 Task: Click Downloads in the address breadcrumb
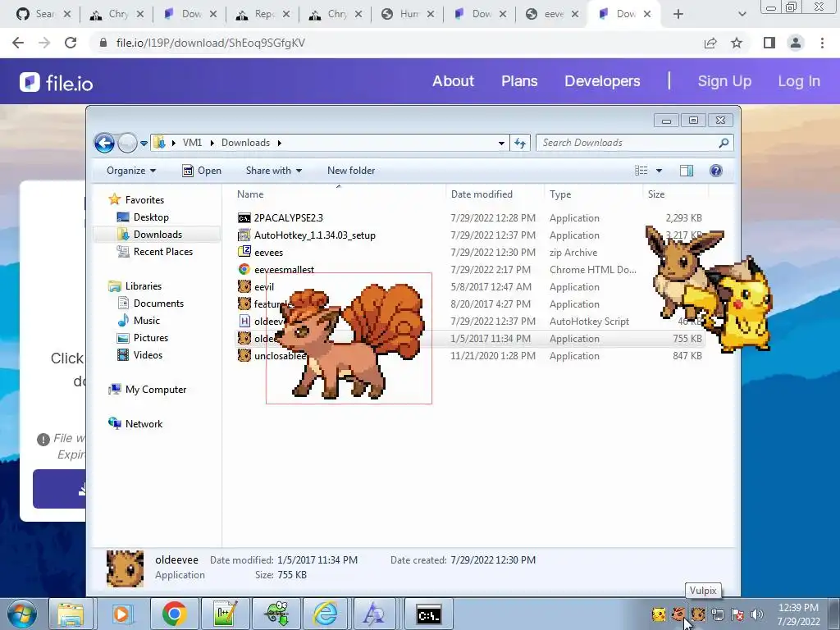point(245,143)
